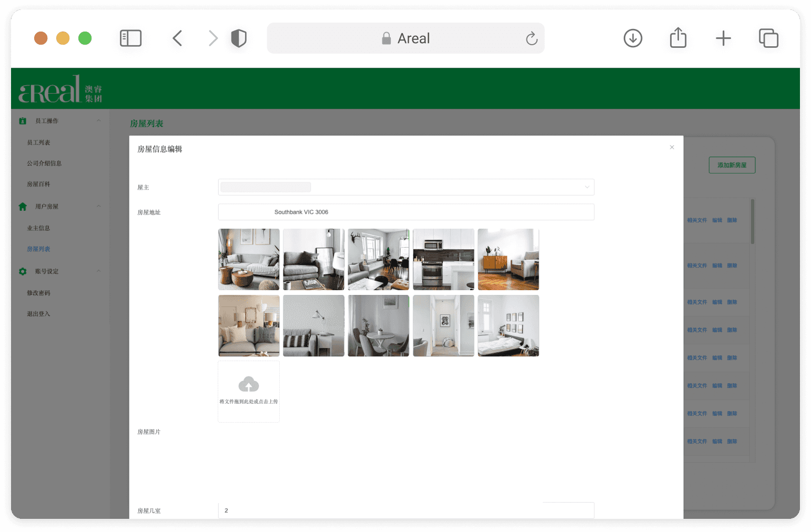Collapse the 员工操作 sidebar section
811x532 pixels.
[98, 121]
